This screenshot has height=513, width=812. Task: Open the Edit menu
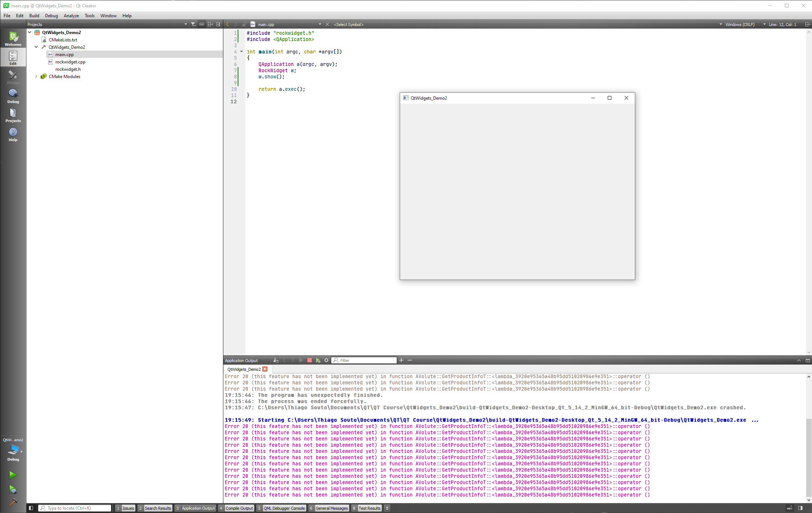click(x=20, y=16)
